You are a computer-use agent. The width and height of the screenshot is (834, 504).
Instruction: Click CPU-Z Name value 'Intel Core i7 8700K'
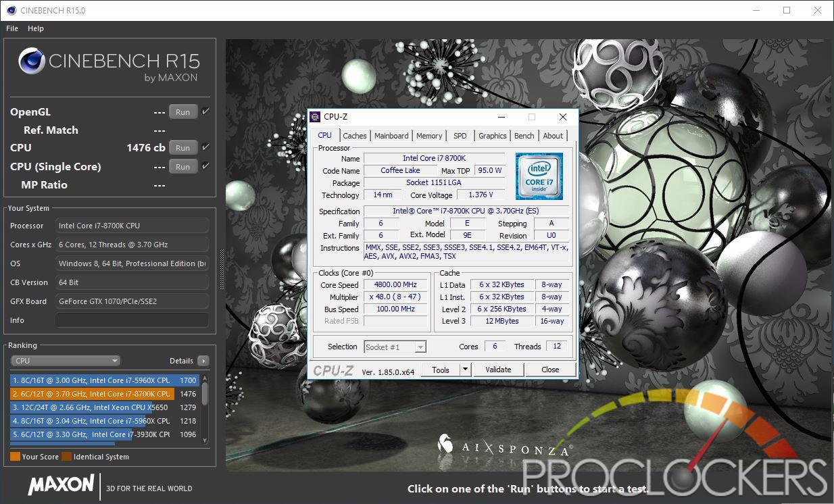(434, 158)
